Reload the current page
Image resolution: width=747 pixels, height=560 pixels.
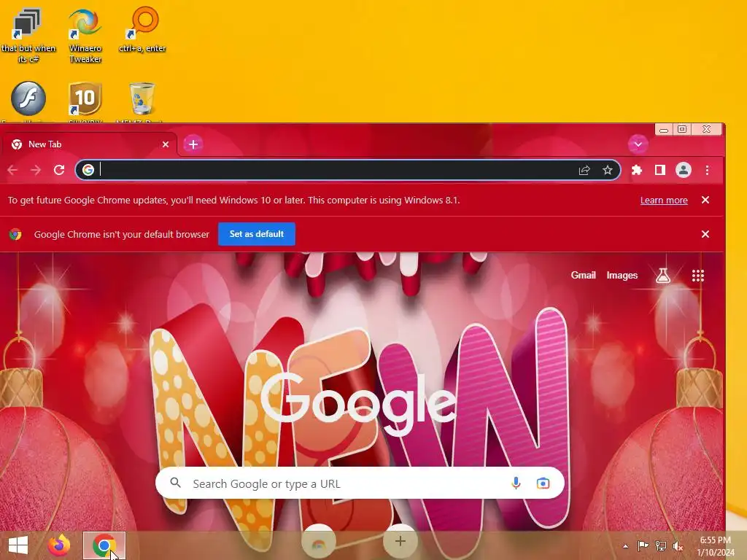(59, 170)
